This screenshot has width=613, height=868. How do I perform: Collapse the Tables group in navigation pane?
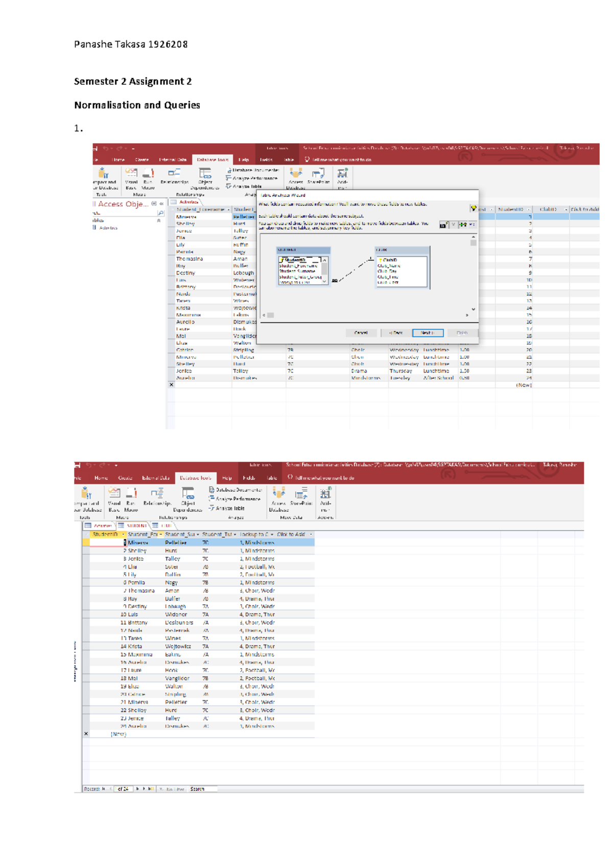[x=159, y=221]
